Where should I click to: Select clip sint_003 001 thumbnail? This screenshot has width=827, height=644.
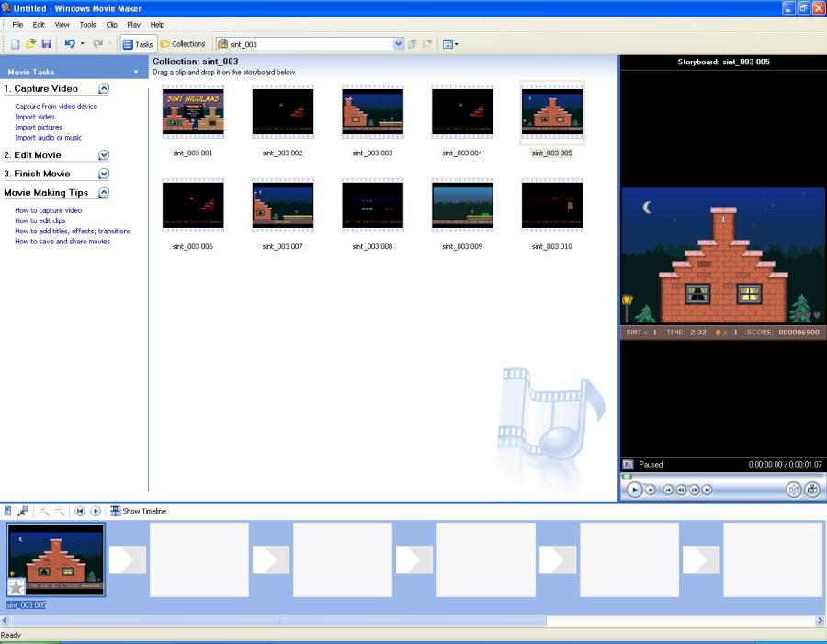point(193,112)
